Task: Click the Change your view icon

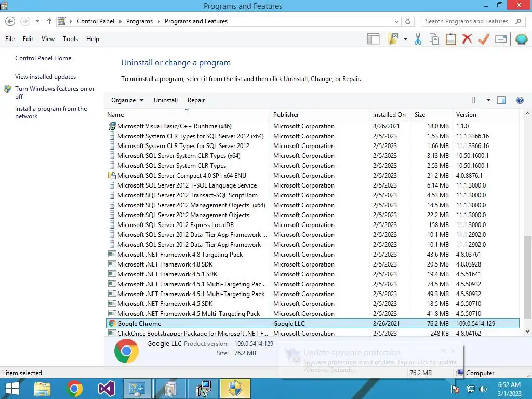Action: 476,100
